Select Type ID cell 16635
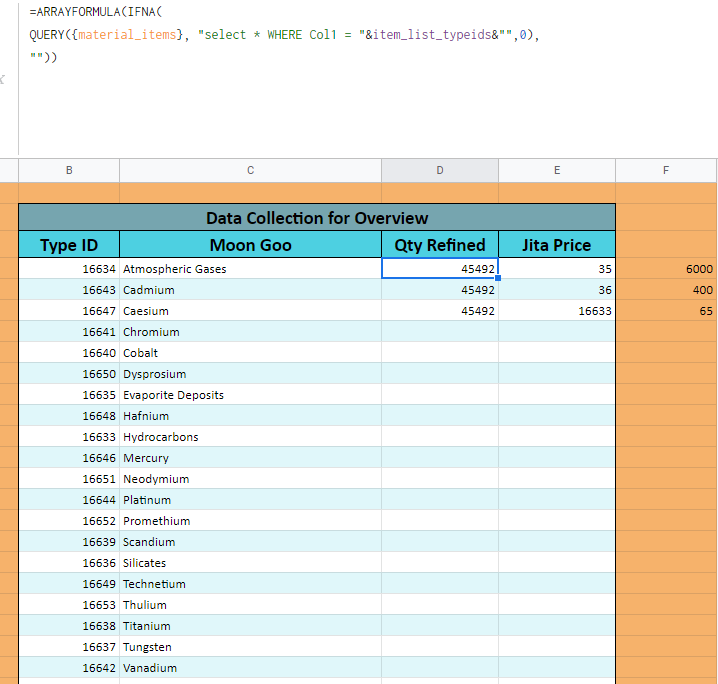 (69, 395)
